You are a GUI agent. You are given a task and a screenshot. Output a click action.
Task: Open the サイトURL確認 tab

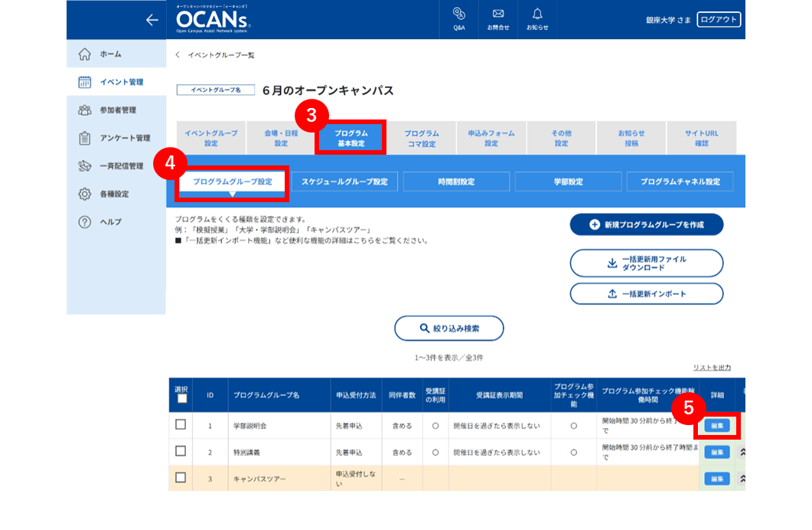tap(701, 138)
